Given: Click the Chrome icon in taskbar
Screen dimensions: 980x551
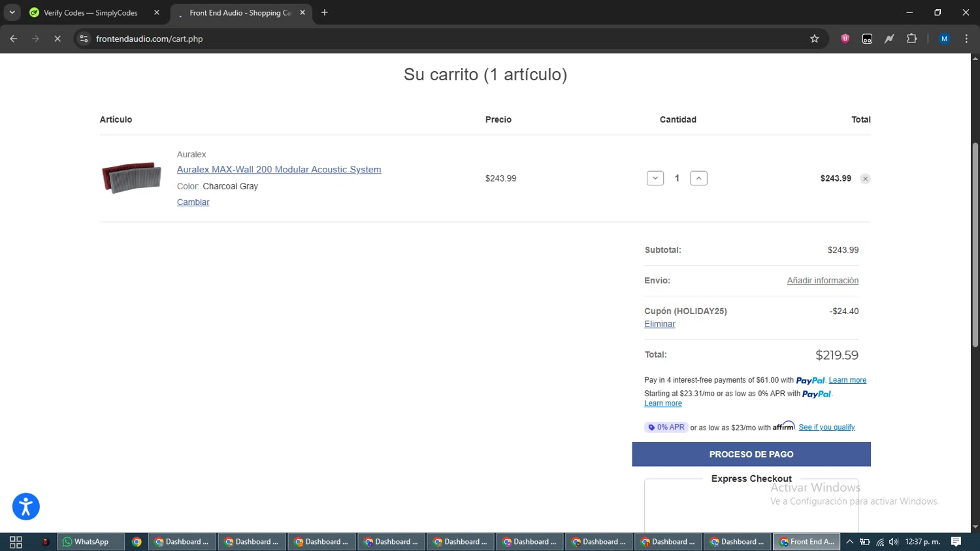Looking at the screenshot, I should click(x=137, y=542).
